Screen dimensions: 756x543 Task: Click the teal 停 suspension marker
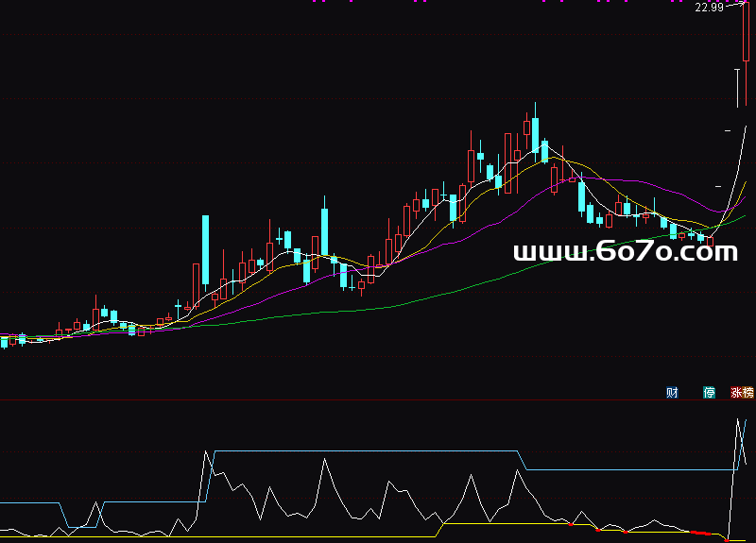(709, 393)
